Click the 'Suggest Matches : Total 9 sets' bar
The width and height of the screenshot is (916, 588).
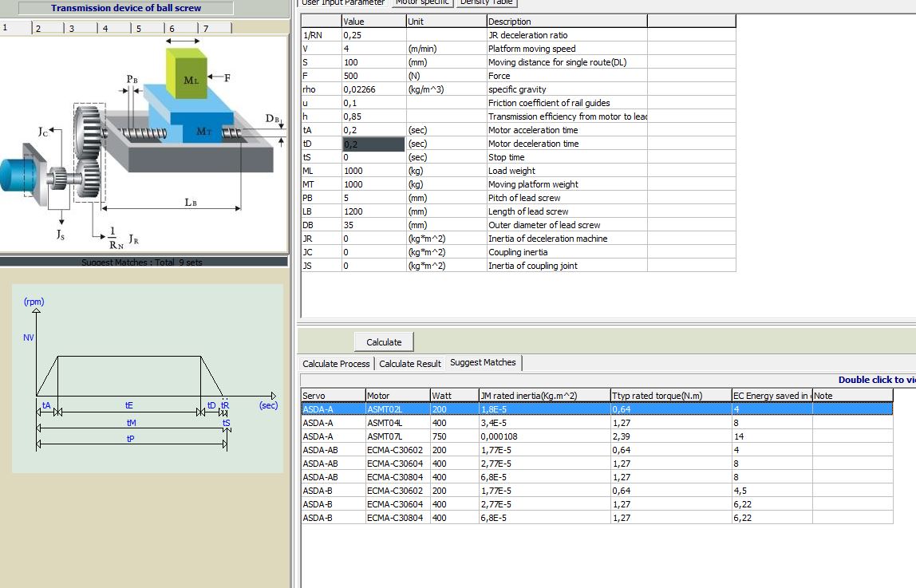point(143,262)
